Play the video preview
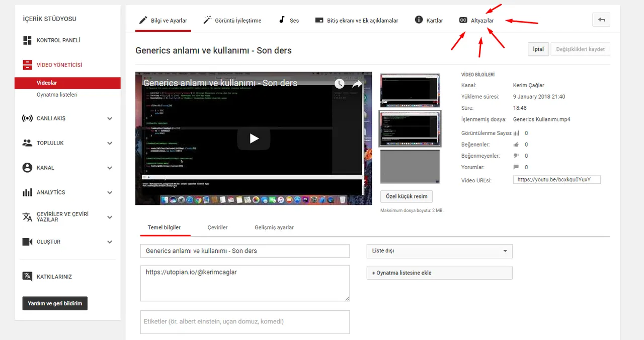 point(254,138)
